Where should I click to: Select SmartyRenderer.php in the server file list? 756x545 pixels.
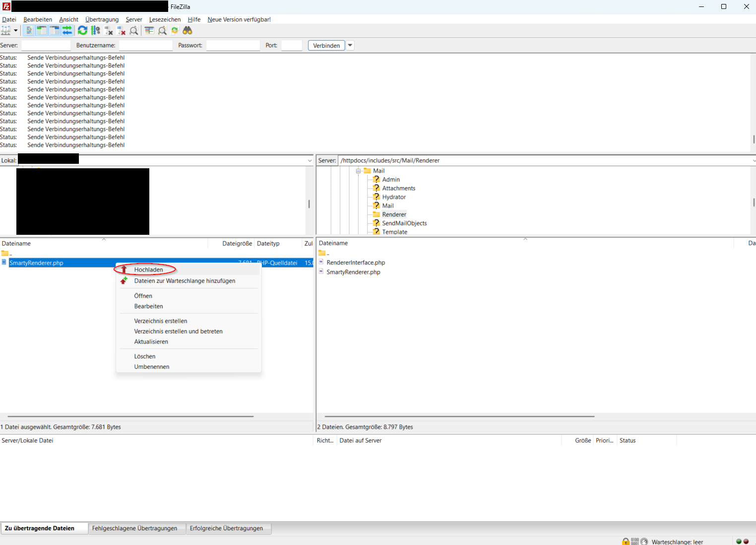click(353, 272)
